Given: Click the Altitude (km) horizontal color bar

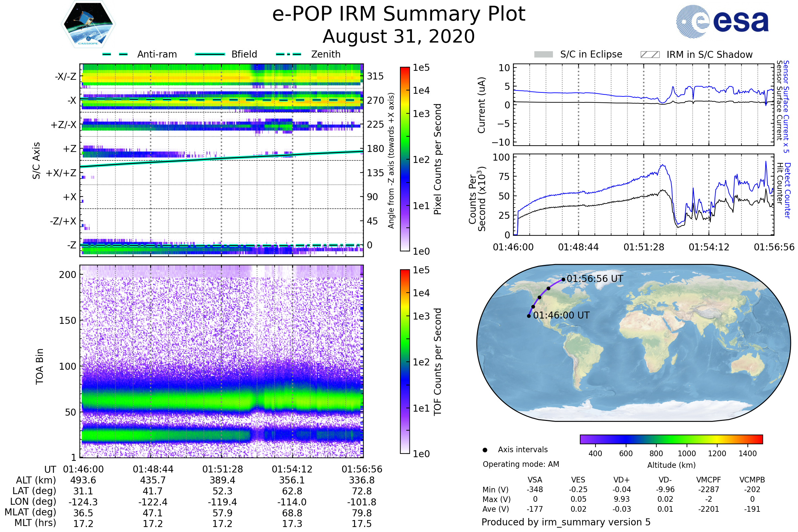Looking at the screenshot, I should [671, 439].
